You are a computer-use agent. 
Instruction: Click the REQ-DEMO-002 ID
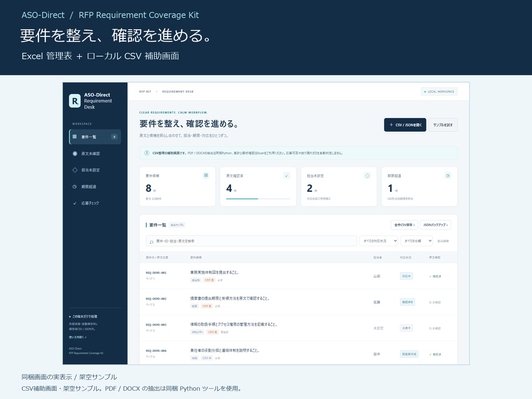tap(156, 299)
